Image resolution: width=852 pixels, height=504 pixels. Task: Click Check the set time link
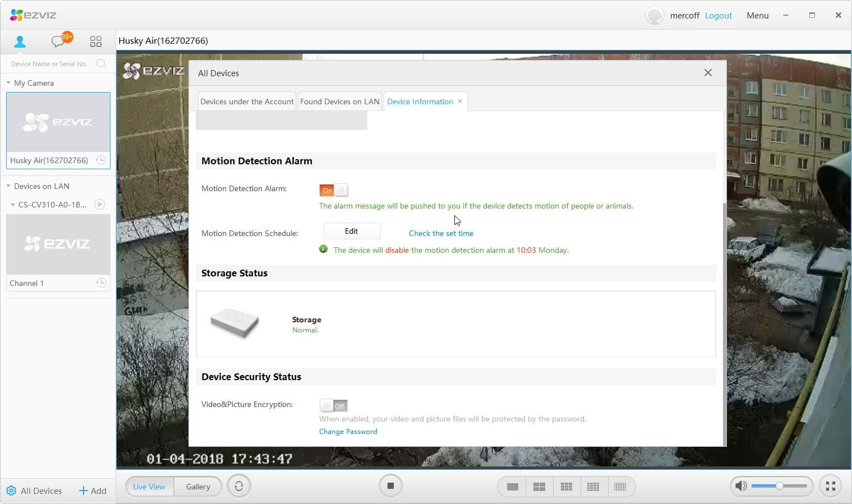click(441, 233)
